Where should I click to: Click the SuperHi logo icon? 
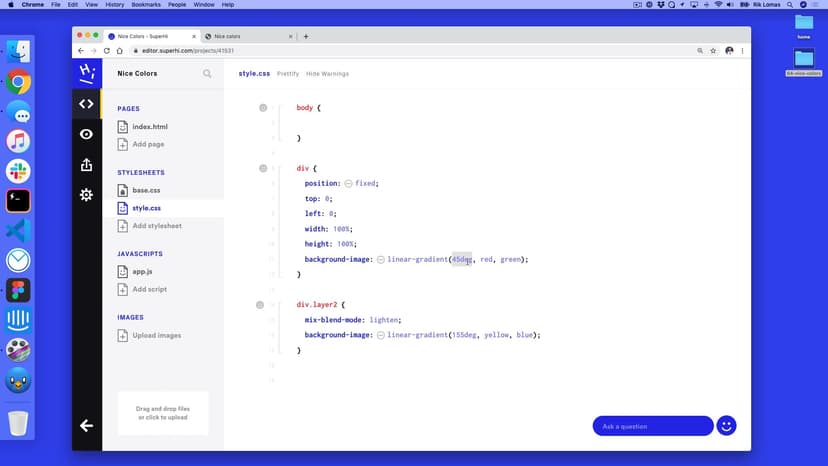pyautogui.click(x=87, y=73)
